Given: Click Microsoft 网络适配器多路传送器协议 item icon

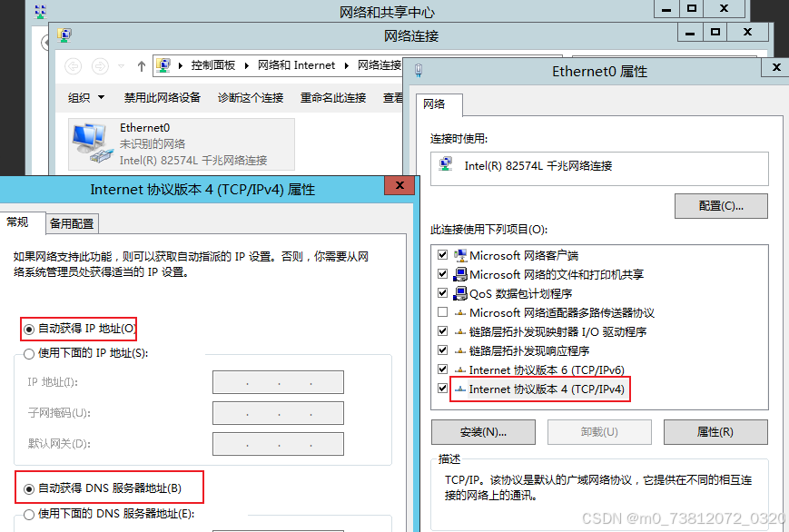Looking at the screenshot, I should (x=460, y=313).
